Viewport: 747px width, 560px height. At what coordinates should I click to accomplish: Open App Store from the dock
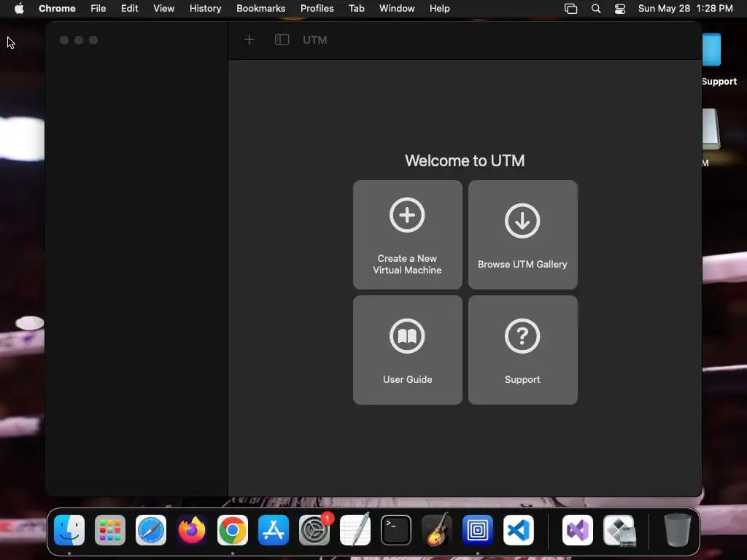[x=274, y=530]
